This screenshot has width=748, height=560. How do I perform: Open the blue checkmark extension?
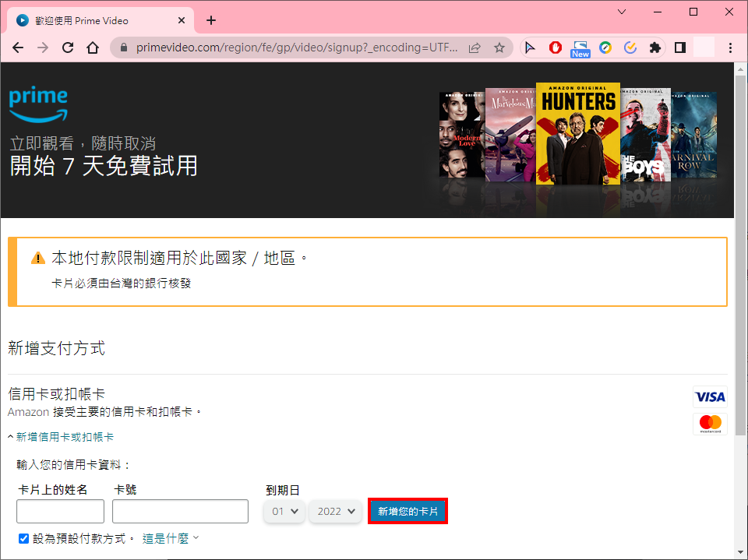pos(630,48)
